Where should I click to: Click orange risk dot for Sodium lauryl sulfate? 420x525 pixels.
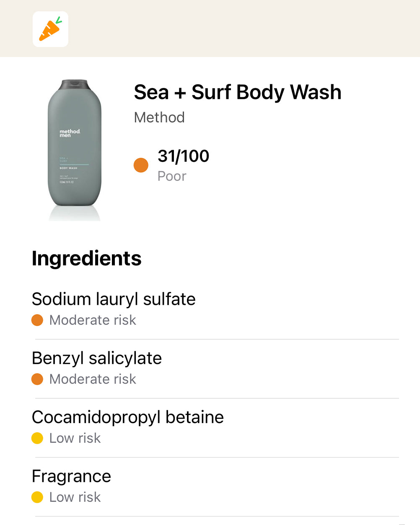[x=37, y=320]
